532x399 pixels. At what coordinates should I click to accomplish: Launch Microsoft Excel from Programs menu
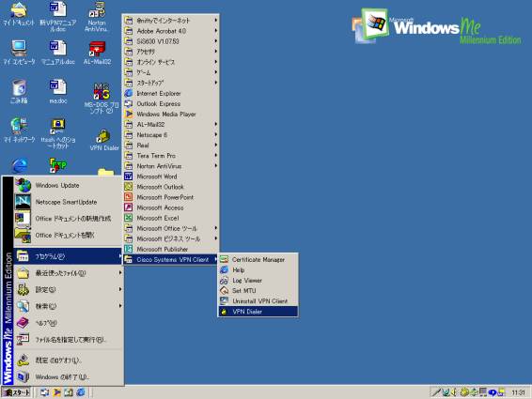[171, 218]
